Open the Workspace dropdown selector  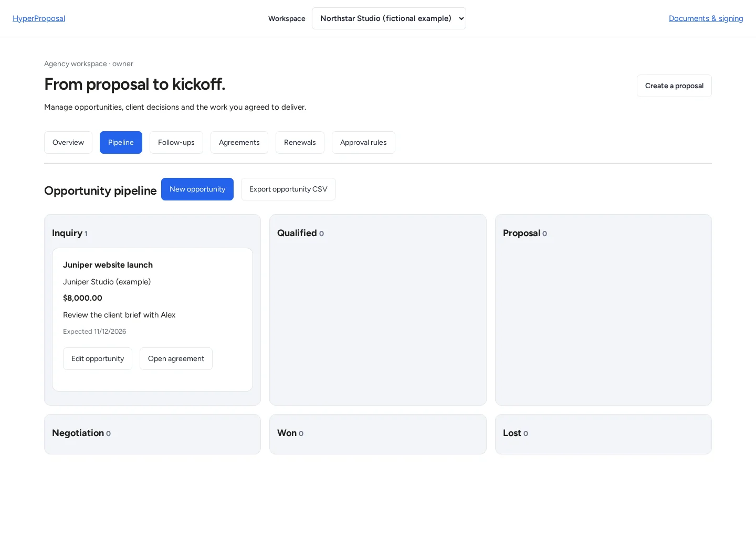pyautogui.click(x=388, y=18)
